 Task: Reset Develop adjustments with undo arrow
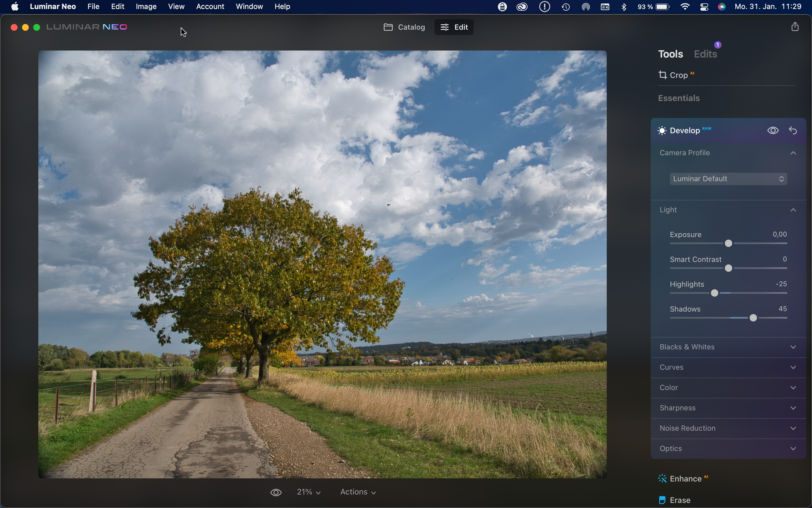coord(793,130)
